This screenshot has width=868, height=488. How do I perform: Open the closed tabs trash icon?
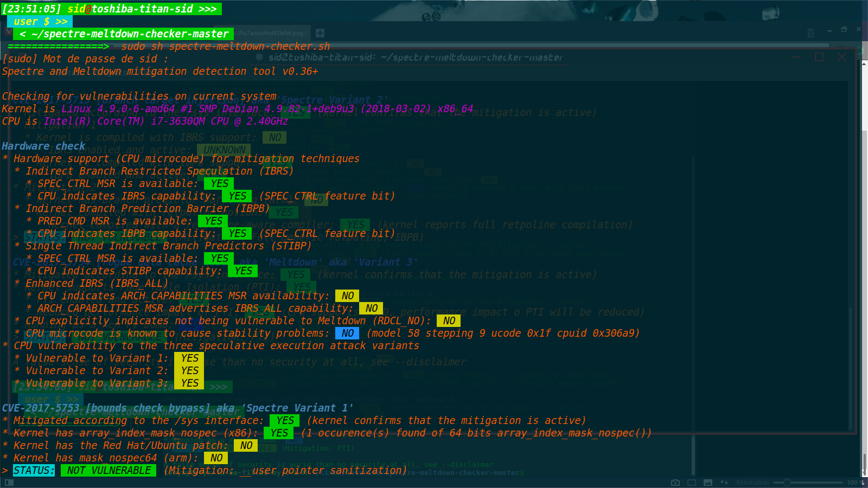[x=810, y=33]
